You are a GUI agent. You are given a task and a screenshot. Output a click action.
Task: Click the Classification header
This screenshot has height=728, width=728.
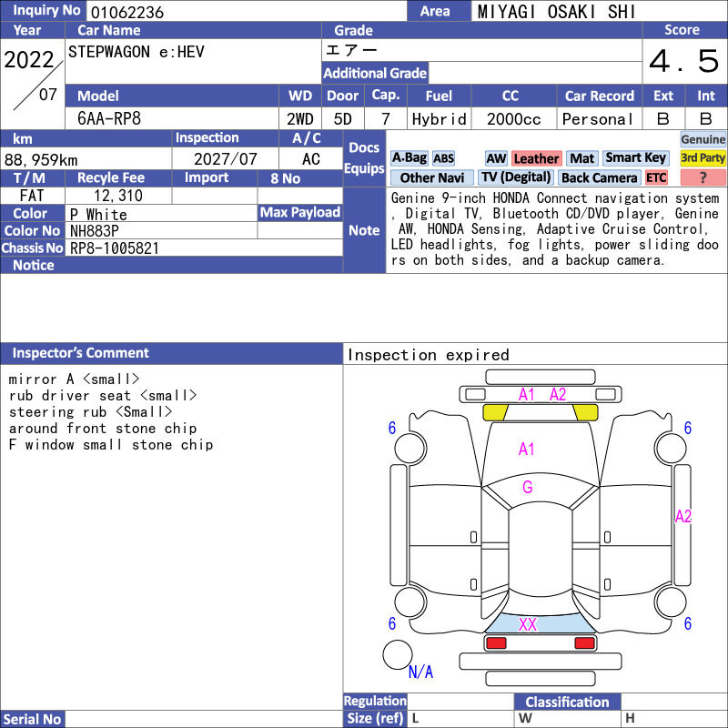coord(567,702)
